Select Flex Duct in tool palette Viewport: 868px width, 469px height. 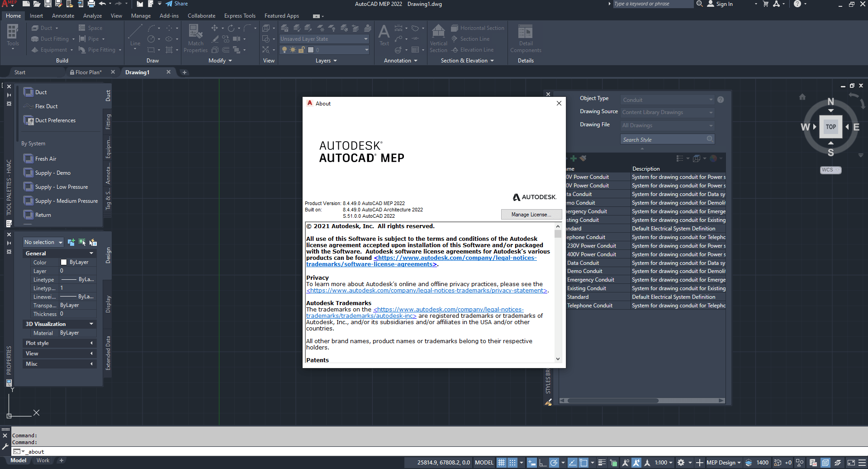point(41,106)
